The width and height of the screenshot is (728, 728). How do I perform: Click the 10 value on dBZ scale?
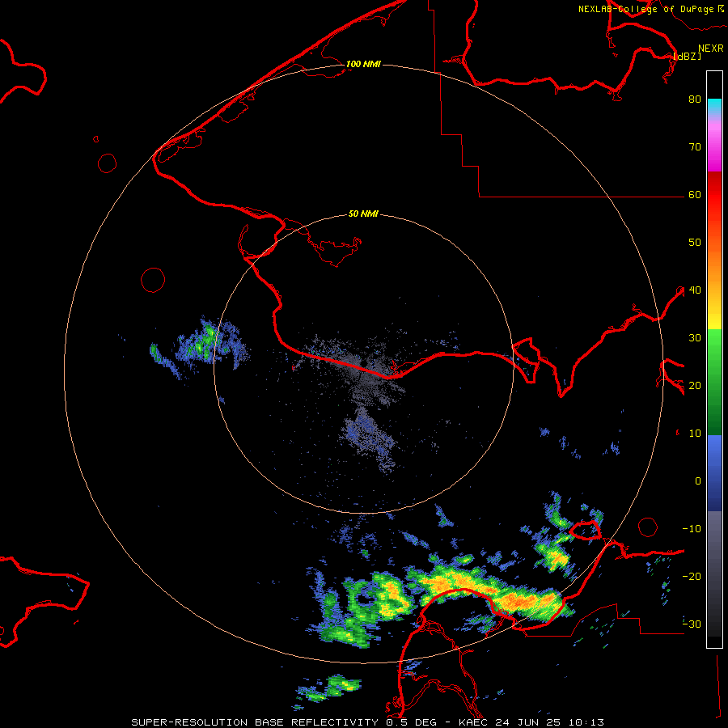[695, 434]
